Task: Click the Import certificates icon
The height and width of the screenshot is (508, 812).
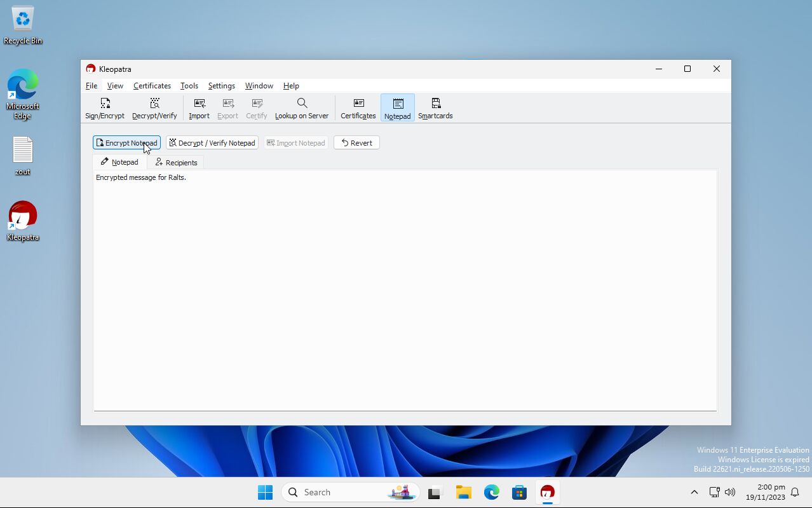Action: 199,107
